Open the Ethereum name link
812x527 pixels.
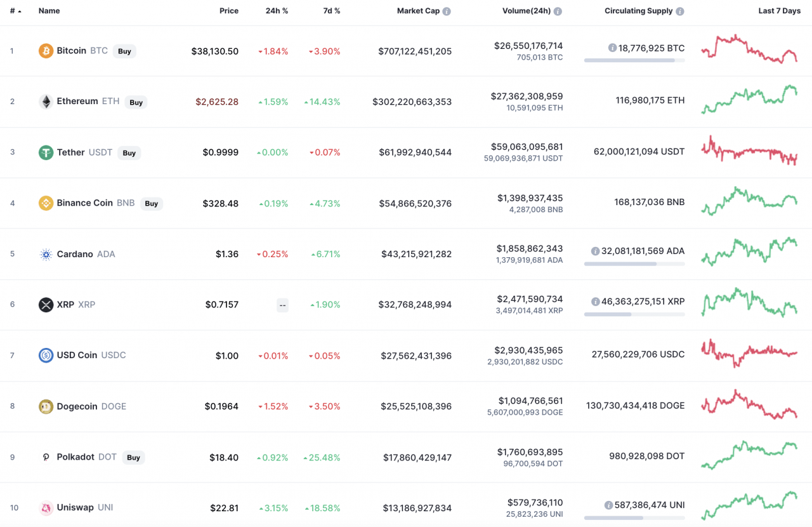(x=77, y=102)
